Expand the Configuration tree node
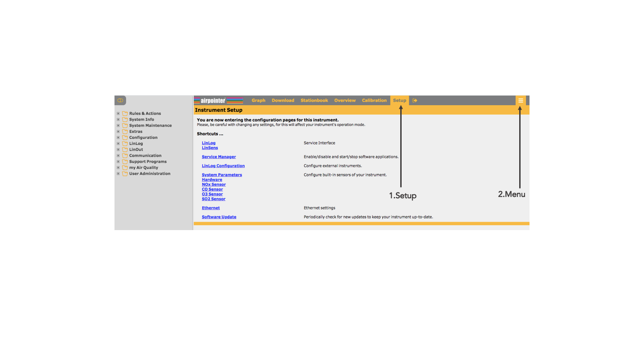This screenshot has width=644, height=342. pyautogui.click(x=118, y=137)
